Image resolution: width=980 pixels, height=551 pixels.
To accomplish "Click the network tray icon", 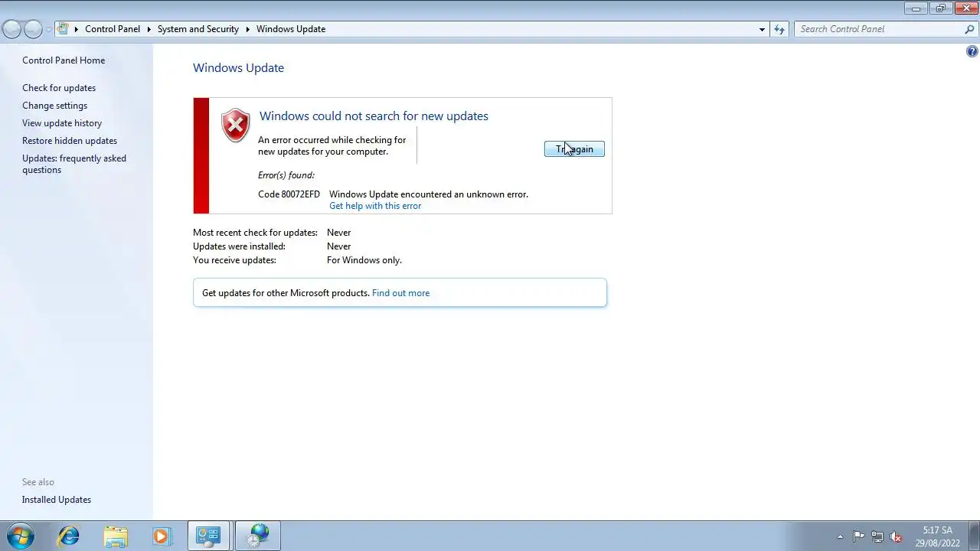I will click(877, 536).
